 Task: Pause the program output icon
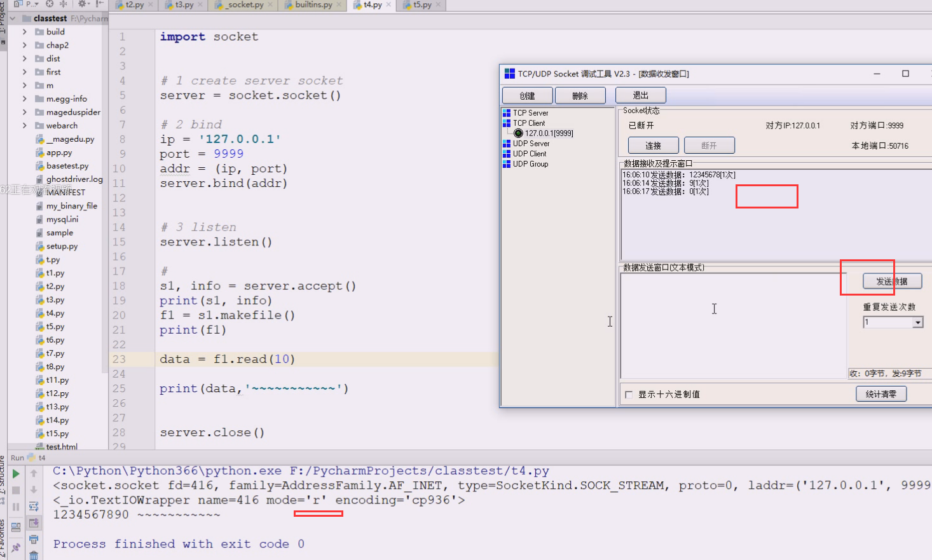(x=16, y=506)
